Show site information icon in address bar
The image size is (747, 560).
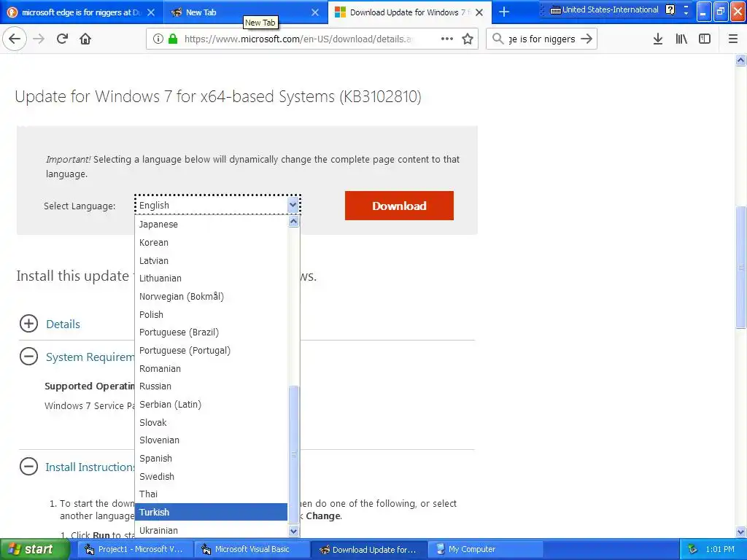click(158, 39)
